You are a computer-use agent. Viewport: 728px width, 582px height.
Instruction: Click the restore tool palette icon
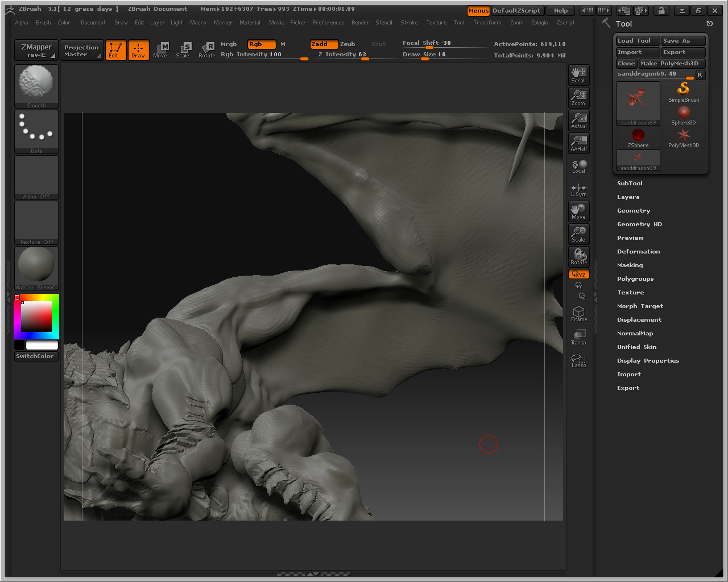click(x=709, y=24)
